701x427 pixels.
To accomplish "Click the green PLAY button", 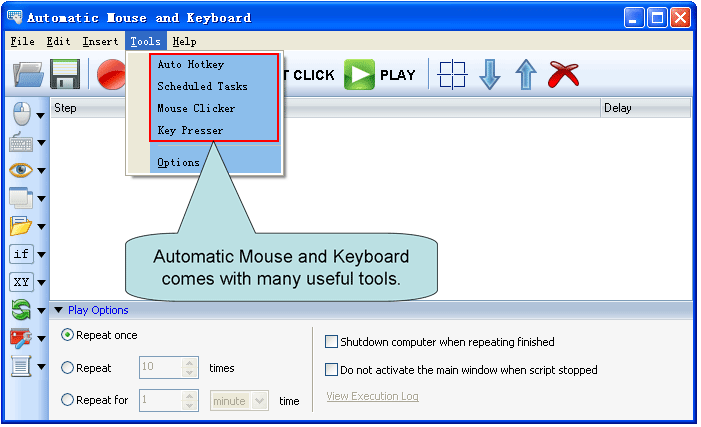I will (x=380, y=75).
